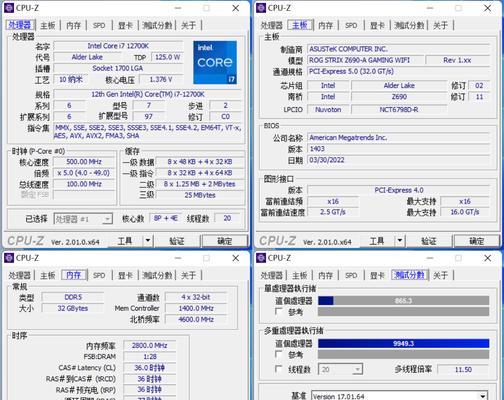The height and width of the screenshot is (400, 504).
Task: Go to 测试分数 tab in processor window
Action: (157, 25)
